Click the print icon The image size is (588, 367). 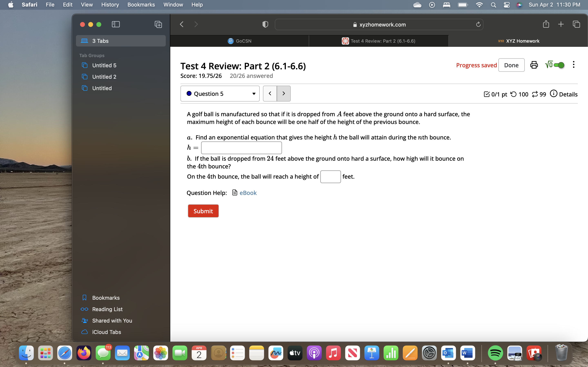(534, 65)
